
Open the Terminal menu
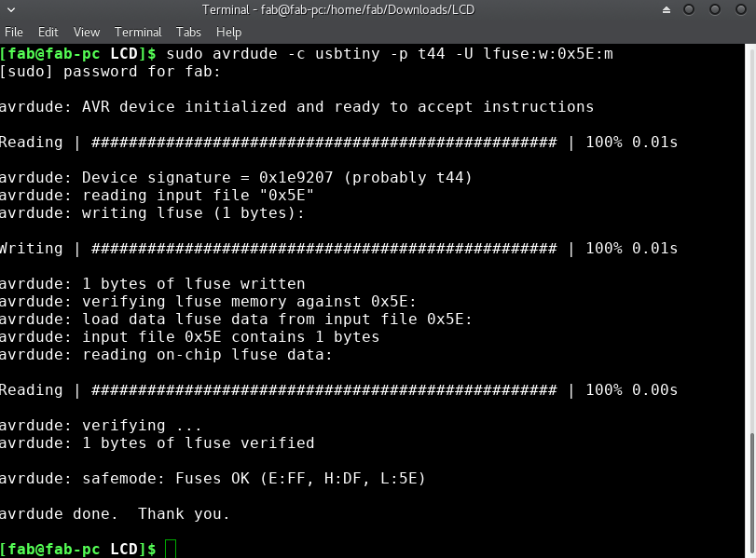pos(138,33)
